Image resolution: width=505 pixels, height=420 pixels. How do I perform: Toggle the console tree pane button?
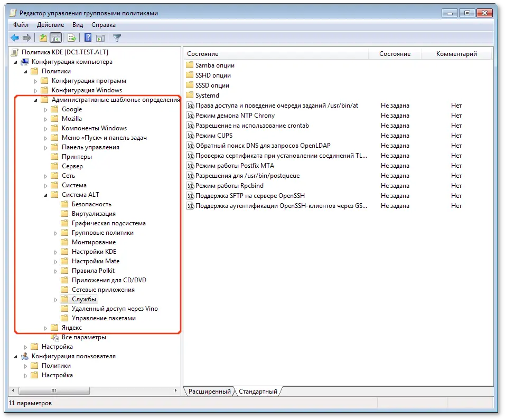(x=55, y=37)
